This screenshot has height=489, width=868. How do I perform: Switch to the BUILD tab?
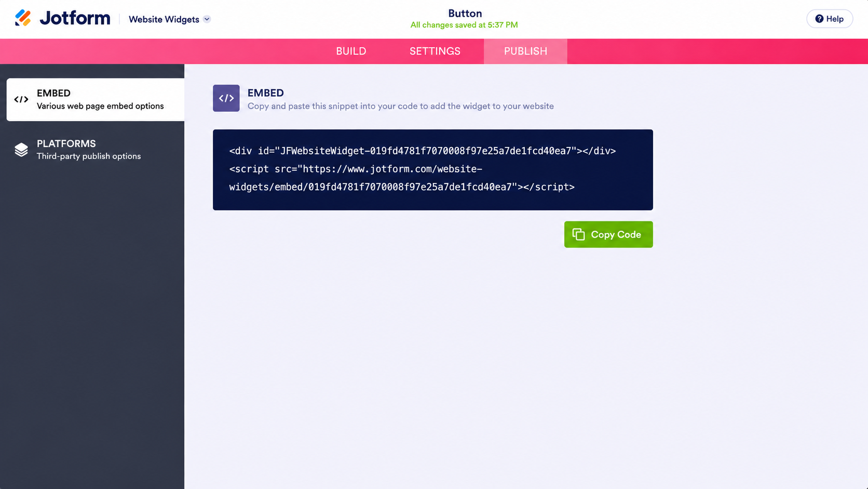pyautogui.click(x=351, y=51)
